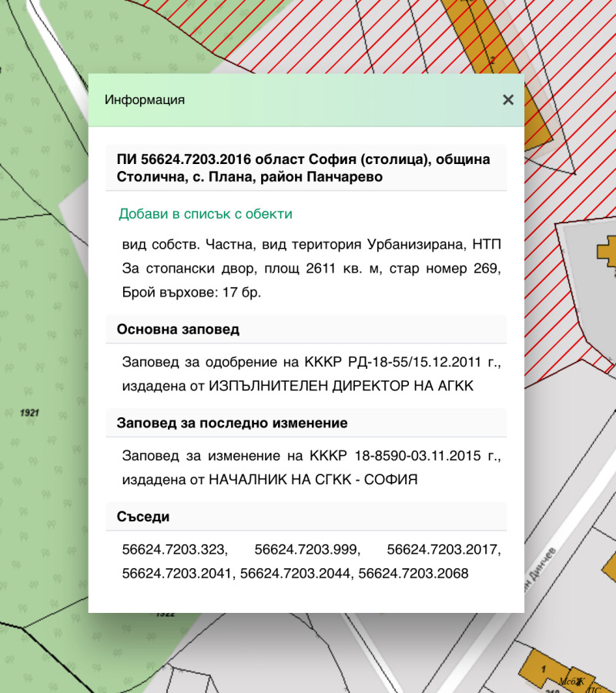This screenshot has height=693, width=616.
Task: Select neighbor parcel 56624.7203.323
Action: pos(175,550)
